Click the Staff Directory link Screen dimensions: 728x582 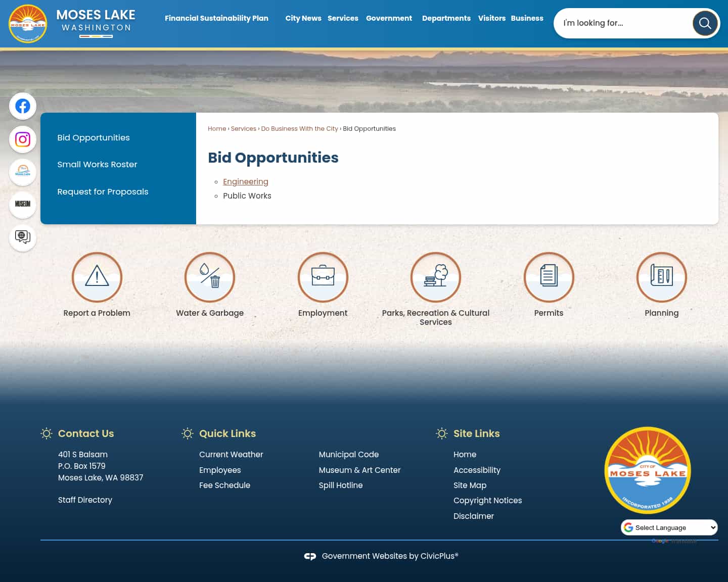85,500
